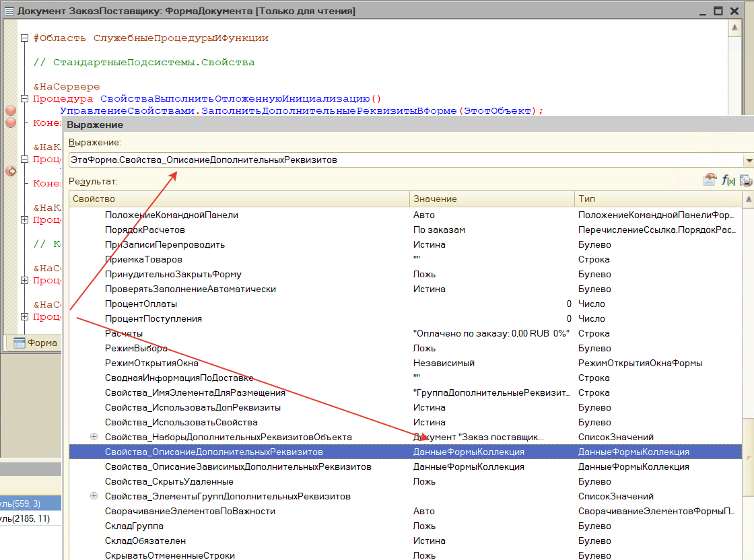Select the РежимОткрытияОкна row

(405, 363)
